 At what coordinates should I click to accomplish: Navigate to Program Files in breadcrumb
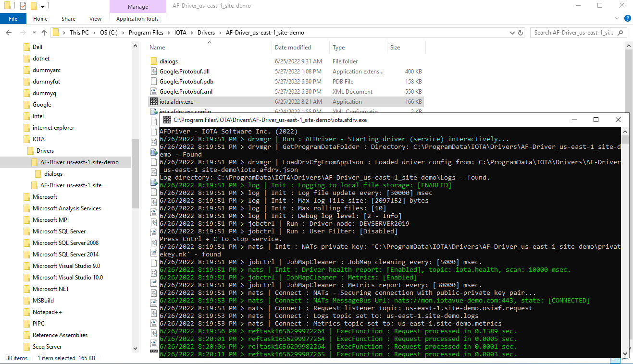(x=146, y=33)
